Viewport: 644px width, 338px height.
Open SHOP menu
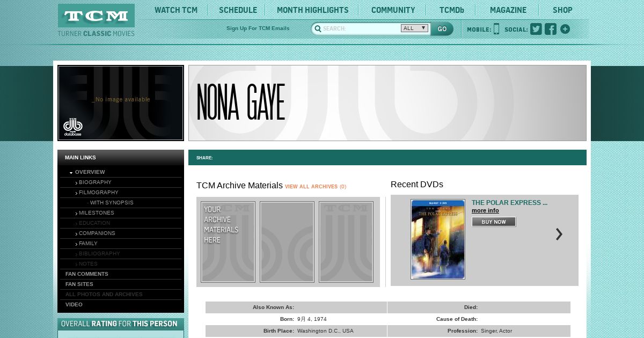click(x=562, y=10)
